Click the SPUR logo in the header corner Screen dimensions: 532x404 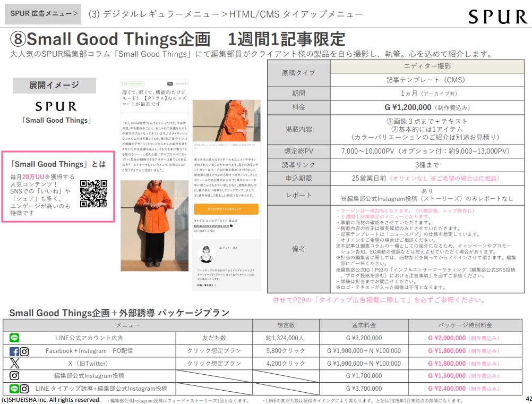coord(497,16)
